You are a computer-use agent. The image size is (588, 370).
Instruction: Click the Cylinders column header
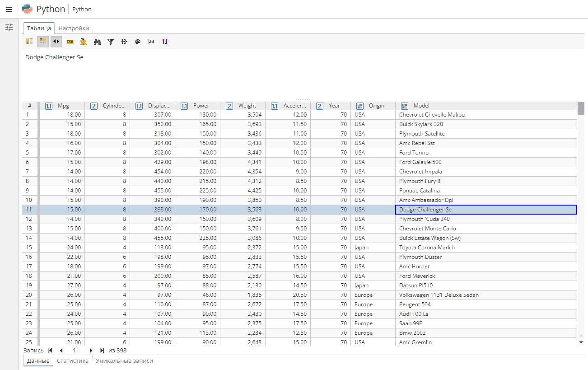(107, 106)
